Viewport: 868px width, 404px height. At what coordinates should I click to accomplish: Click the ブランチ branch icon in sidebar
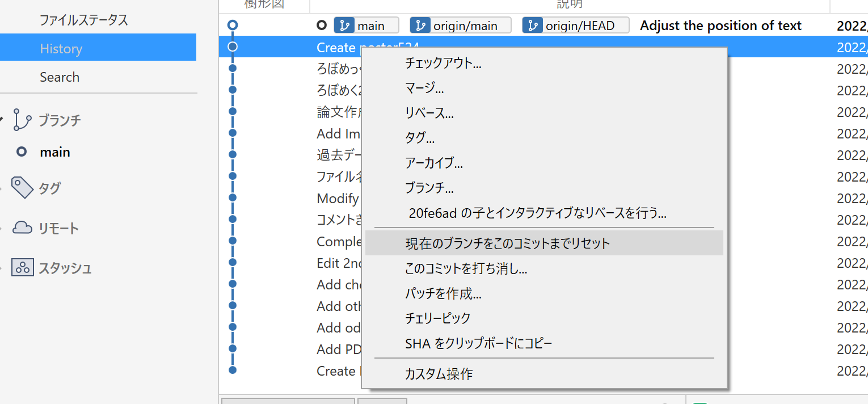tap(22, 120)
